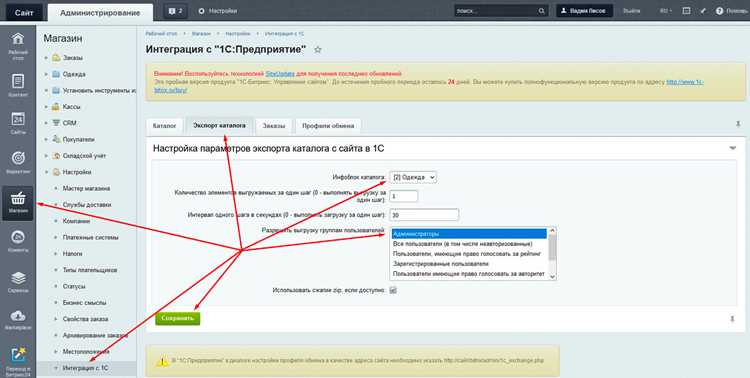Select Администраторы in groups list
The height and width of the screenshot is (378, 750).
tap(469, 234)
